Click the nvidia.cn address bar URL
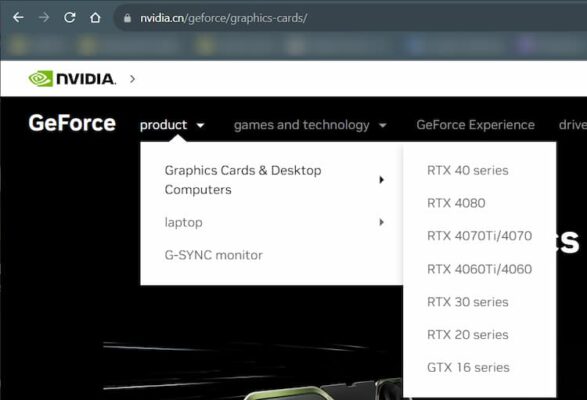The image size is (587, 400). pos(223,18)
